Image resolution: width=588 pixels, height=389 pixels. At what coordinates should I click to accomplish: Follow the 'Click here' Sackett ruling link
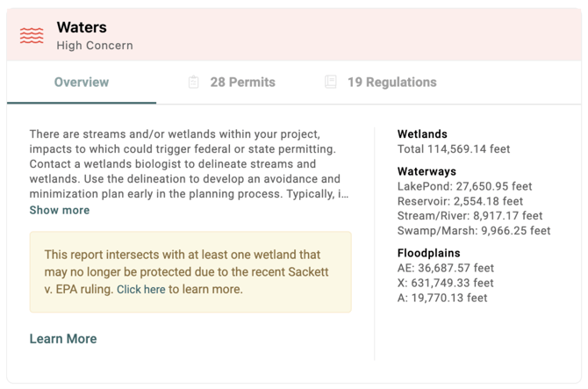click(141, 289)
